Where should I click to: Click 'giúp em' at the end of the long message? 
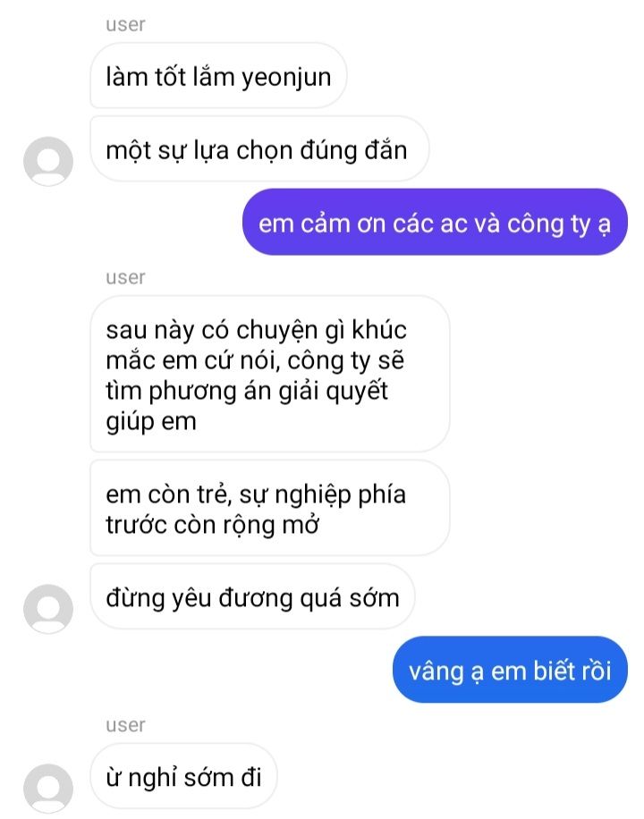151,421
